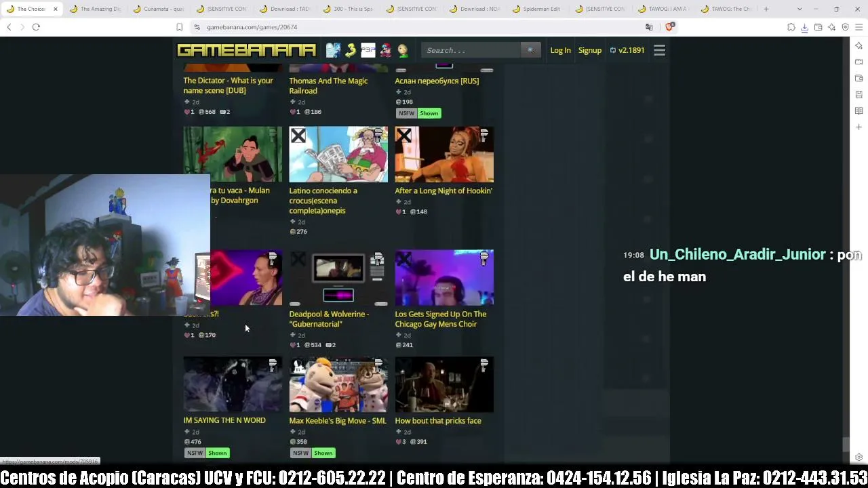Switch to the 'Spiderman Edit' tab
The height and width of the screenshot is (488, 868).
pyautogui.click(x=538, y=9)
